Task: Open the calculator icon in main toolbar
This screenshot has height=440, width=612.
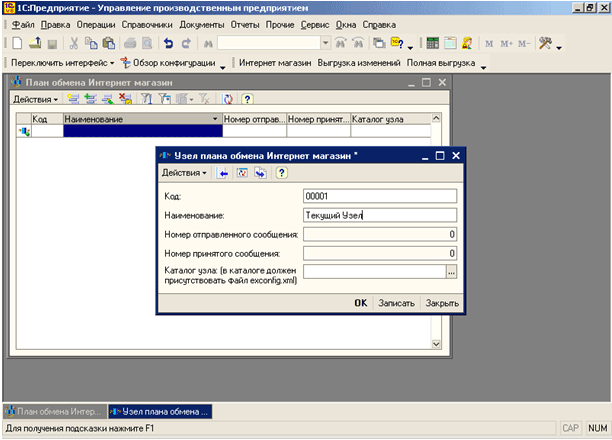Action: point(432,44)
